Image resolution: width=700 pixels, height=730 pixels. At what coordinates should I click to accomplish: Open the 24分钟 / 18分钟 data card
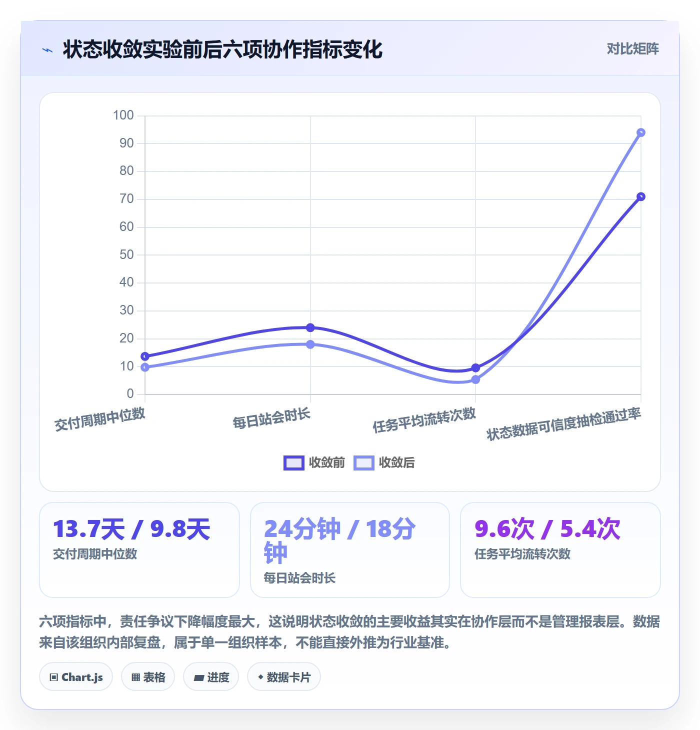[x=350, y=550]
